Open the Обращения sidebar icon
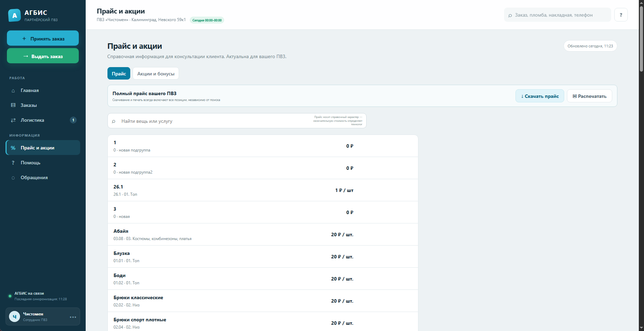The height and width of the screenshot is (331, 644). click(13, 178)
